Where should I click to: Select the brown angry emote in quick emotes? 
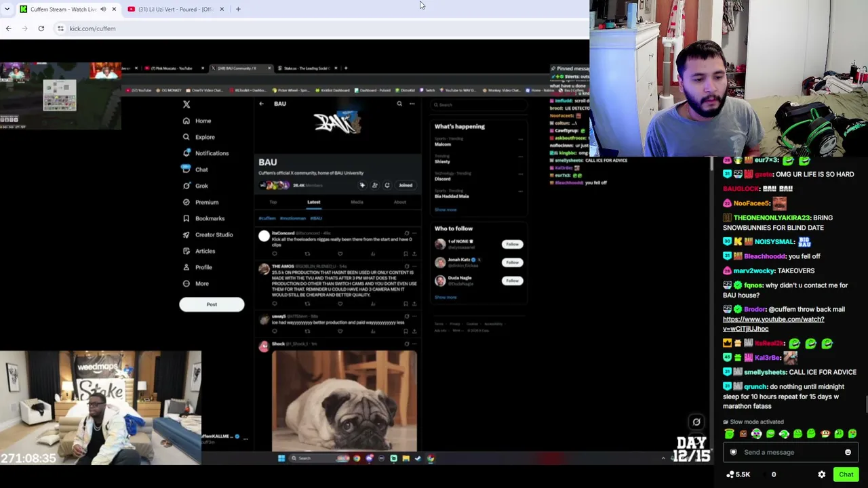click(743, 434)
